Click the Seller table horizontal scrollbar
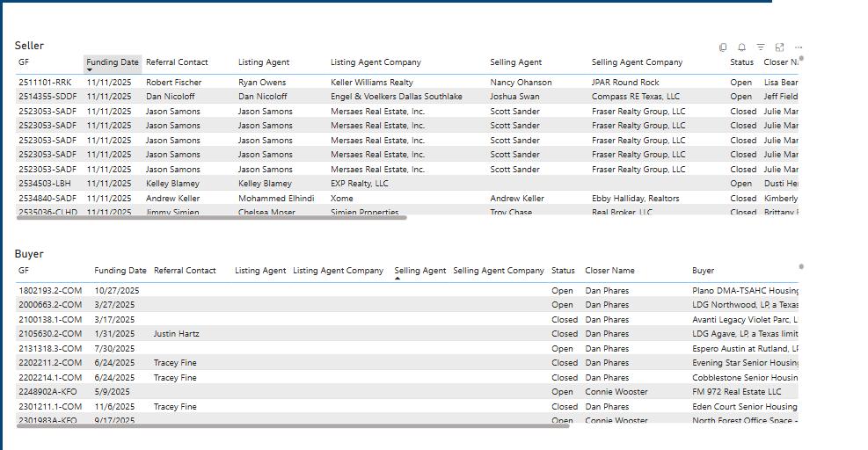868x450 pixels. [211, 217]
